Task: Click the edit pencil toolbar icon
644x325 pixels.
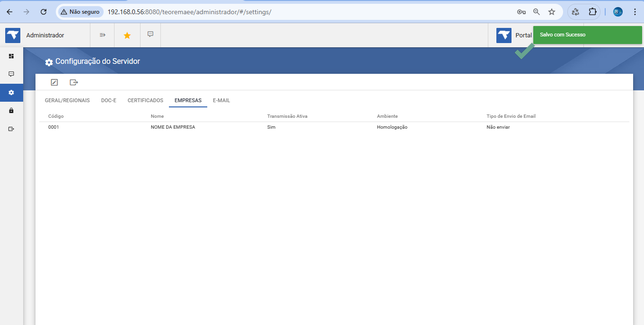Action: pos(54,82)
